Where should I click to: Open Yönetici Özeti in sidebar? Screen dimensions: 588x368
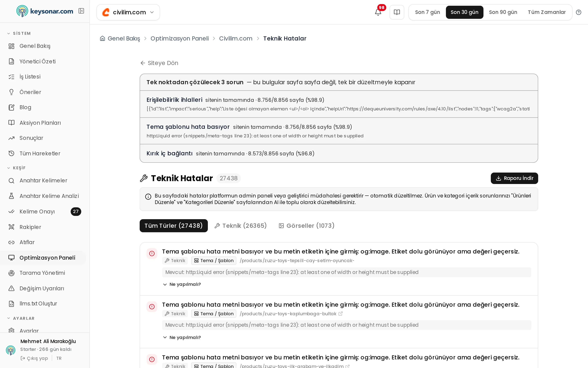[37, 61]
